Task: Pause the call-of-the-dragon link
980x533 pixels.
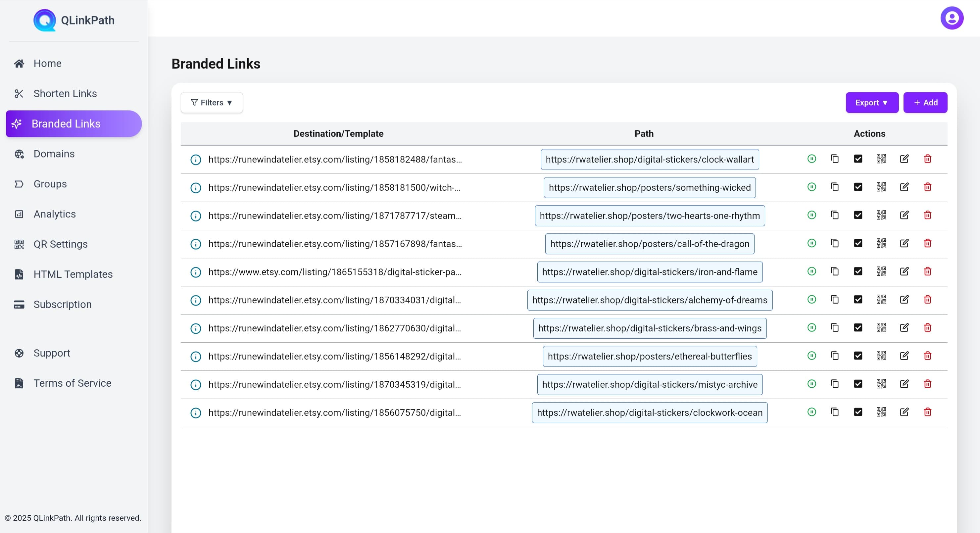Action: point(811,243)
